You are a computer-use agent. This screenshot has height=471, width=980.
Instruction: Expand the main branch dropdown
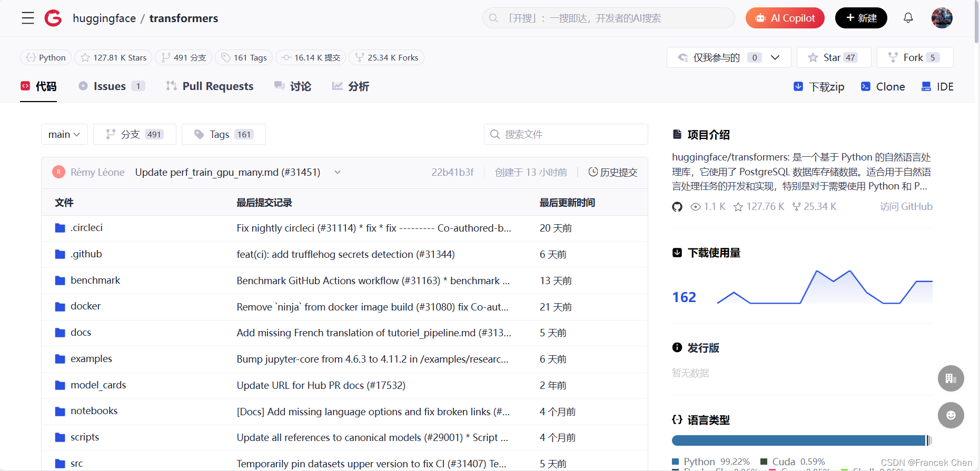pos(64,134)
